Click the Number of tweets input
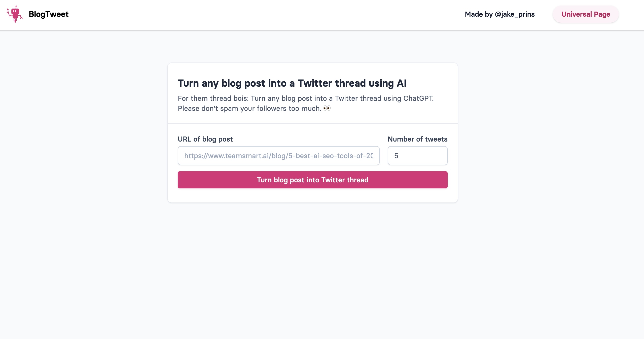The width and height of the screenshot is (644, 339). [417, 156]
